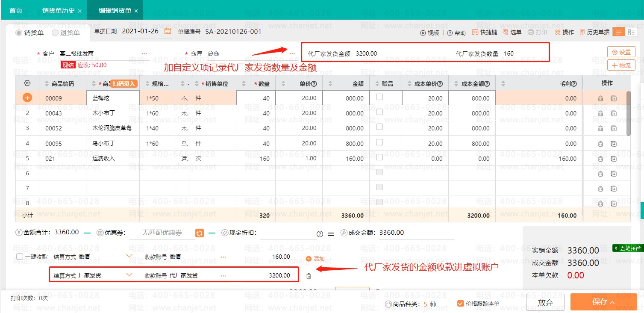Open the 快捷键 shortcuts keyboard icon
The image size is (644, 313).
coord(475,32)
